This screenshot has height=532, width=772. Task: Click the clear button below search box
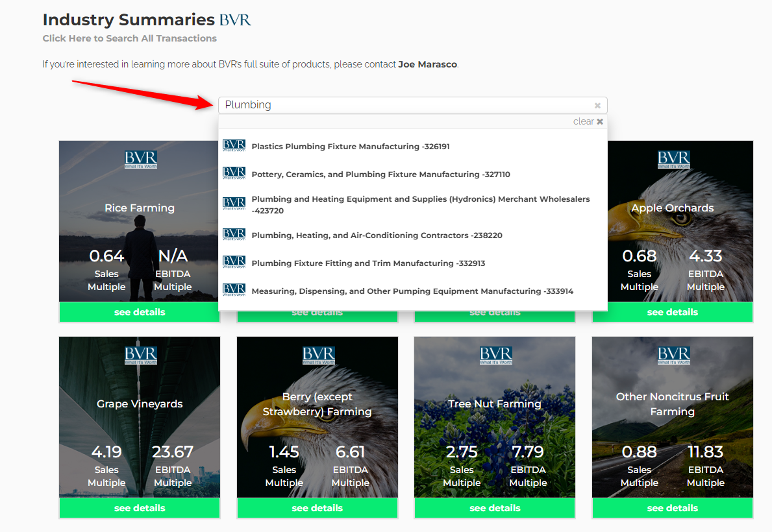(x=588, y=122)
